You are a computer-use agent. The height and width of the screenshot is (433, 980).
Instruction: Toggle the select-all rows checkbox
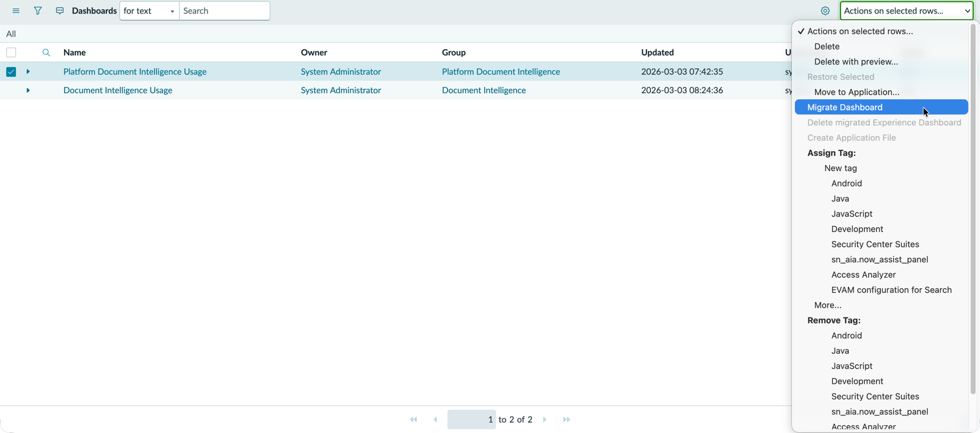click(x=11, y=53)
